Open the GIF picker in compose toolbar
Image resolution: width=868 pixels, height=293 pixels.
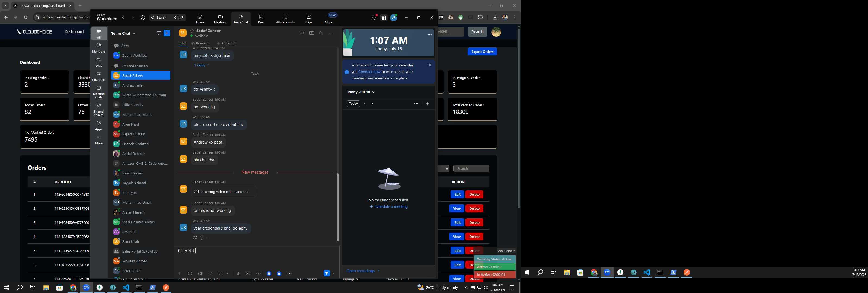[x=200, y=273]
